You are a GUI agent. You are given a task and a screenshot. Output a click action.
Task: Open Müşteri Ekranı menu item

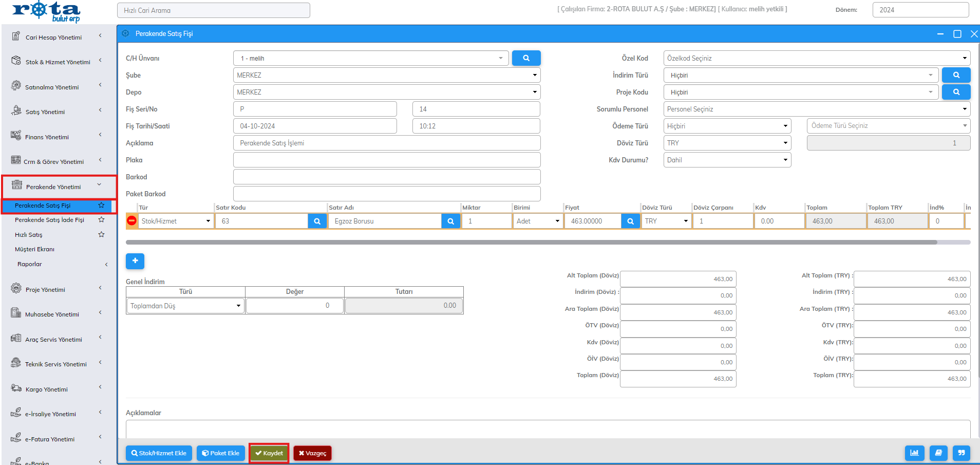34,249
